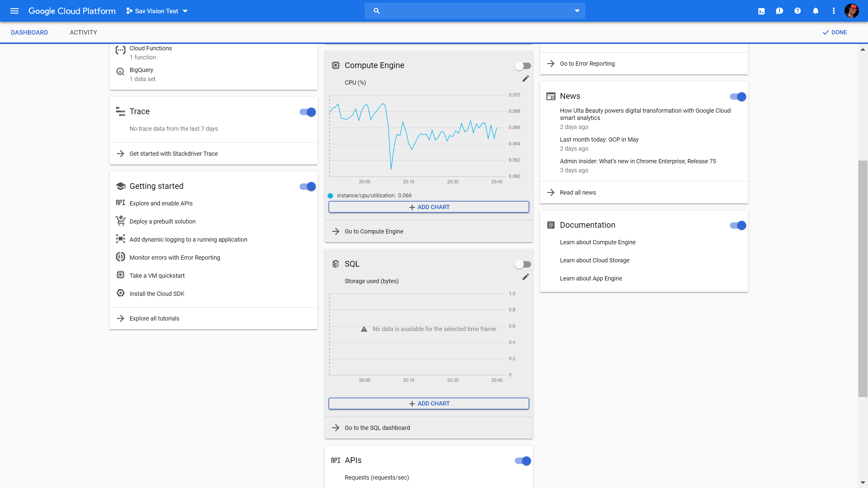This screenshot has height=488, width=868.
Task: Switch to the ACTIVITY tab
Action: [x=83, y=32]
